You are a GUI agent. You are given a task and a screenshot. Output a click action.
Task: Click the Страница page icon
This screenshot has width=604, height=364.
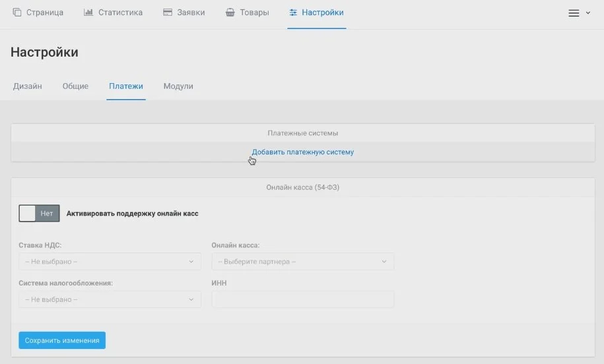click(x=17, y=13)
